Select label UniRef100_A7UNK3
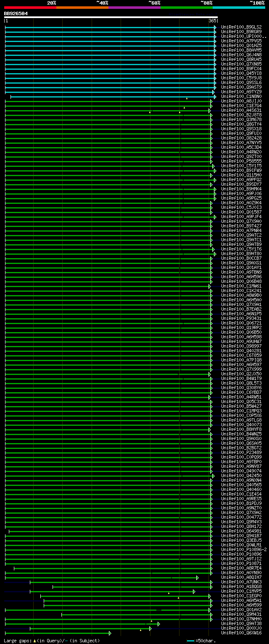This screenshot has height=644, width=269. coord(241,582)
